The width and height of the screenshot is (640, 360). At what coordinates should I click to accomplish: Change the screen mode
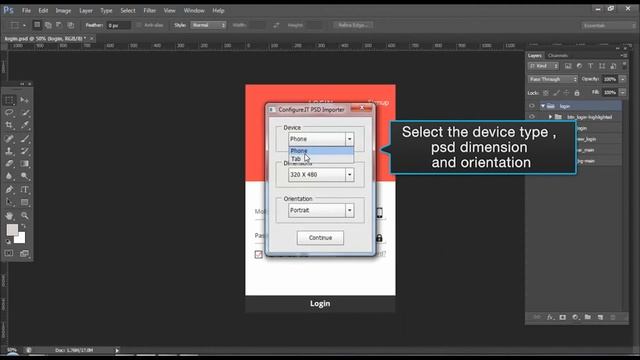24,253
